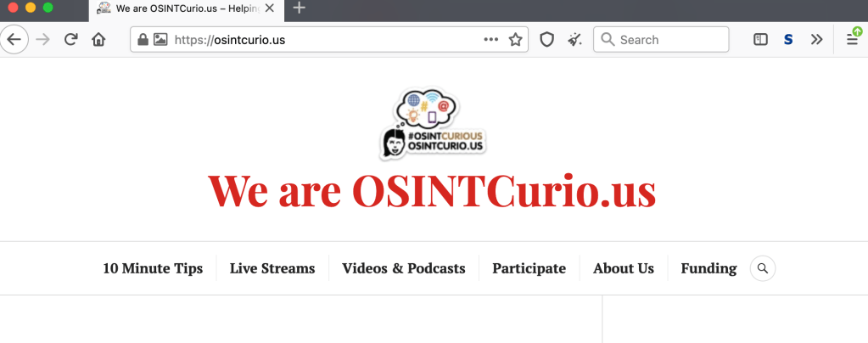This screenshot has height=343, width=868.
Task: Open the We are OSINTCurio.us title link
Action: click(432, 190)
